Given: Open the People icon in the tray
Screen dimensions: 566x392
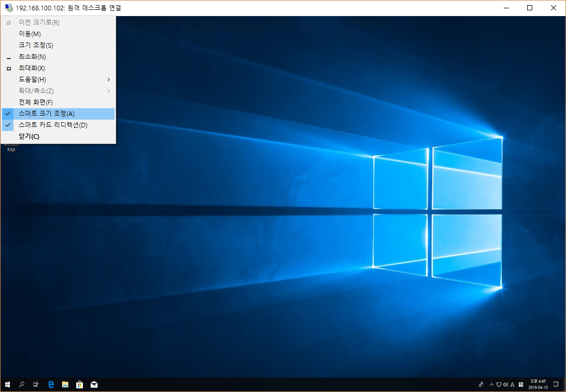Looking at the screenshot, I should [x=481, y=384].
